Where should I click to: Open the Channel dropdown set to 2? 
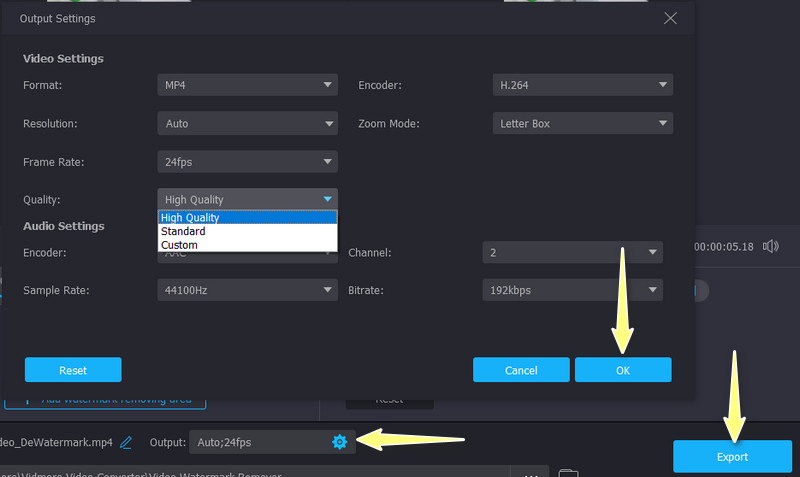pyautogui.click(x=572, y=253)
